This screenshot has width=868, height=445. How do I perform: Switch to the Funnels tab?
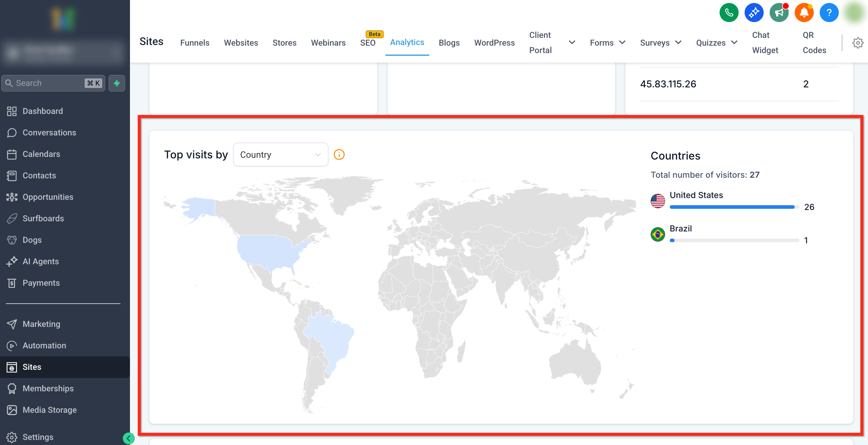pos(194,43)
